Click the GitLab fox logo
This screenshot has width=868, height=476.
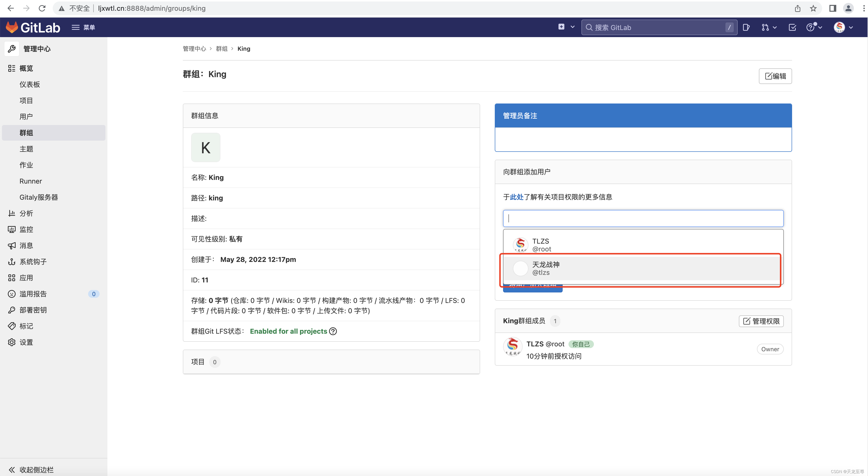(x=12, y=27)
